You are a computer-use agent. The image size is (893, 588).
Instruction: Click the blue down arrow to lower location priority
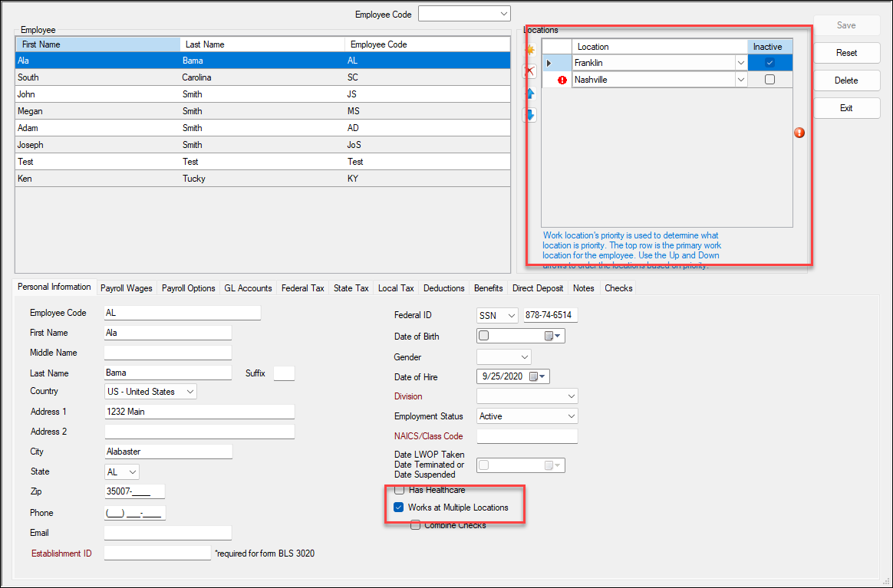(529, 114)
